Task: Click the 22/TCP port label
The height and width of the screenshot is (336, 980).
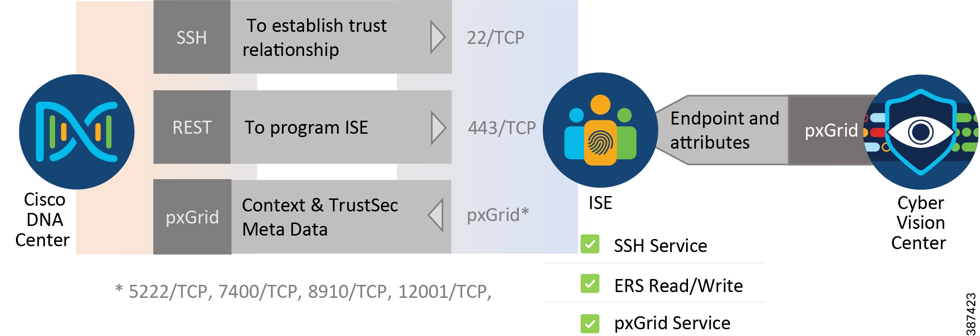Action: point(496,38)
